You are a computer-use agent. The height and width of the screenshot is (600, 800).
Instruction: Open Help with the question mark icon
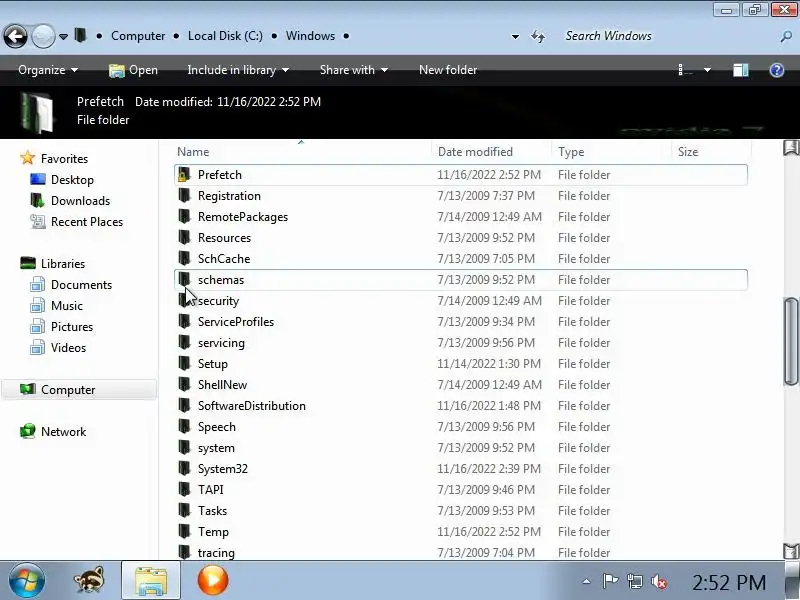coord(777,70)
